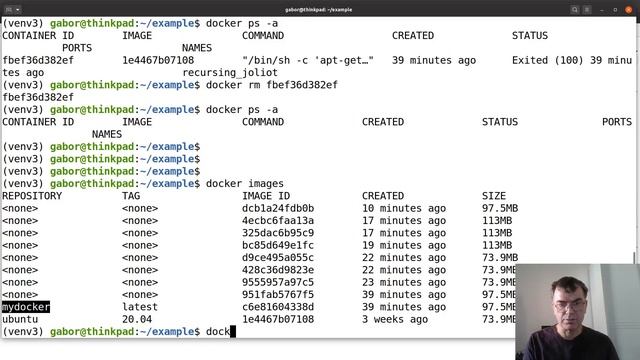Click the SIZE column header
The image size is (640, 360).
494,196
